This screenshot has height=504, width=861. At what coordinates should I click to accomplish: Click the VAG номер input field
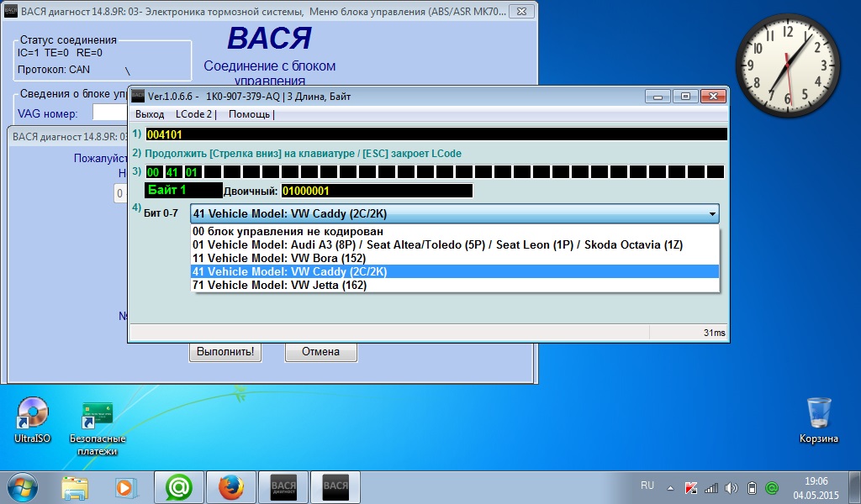[x=110, y=113]
